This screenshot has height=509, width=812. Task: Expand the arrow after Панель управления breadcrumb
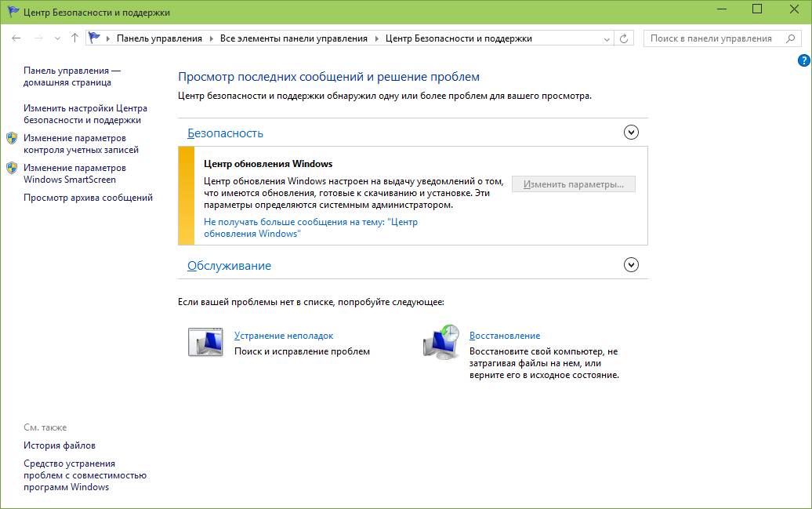click(212, 39)
